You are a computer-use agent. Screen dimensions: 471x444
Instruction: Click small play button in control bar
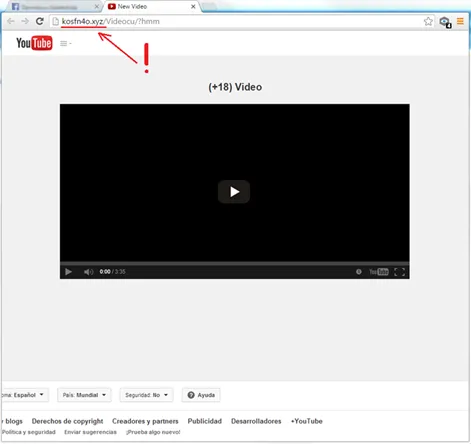[x=68, y=272]
